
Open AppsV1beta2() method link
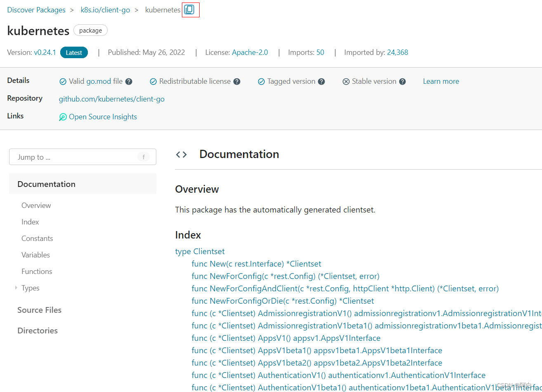coord(317,363)
